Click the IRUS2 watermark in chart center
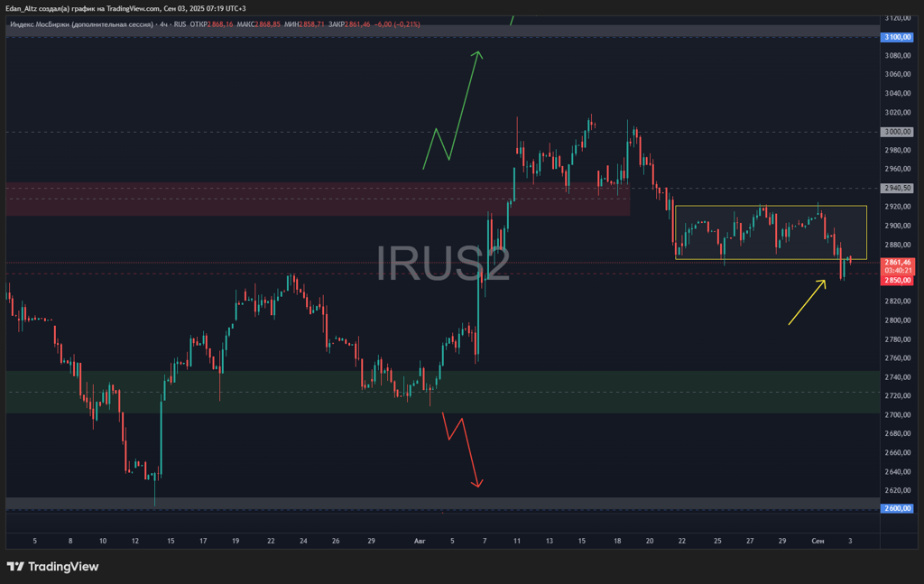Screen dimensions: 924x584 pyautogui.click(x=442, y=264)
